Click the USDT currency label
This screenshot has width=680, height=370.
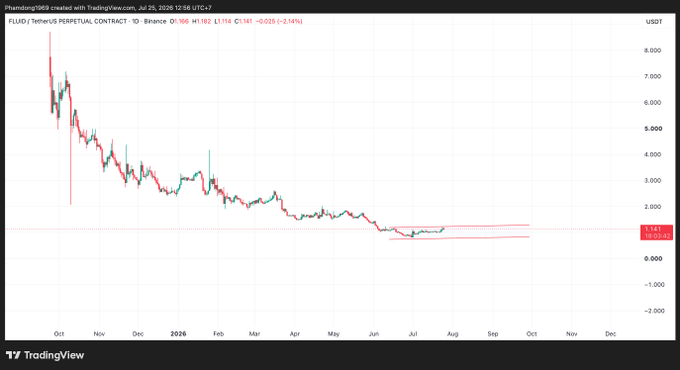654,22
